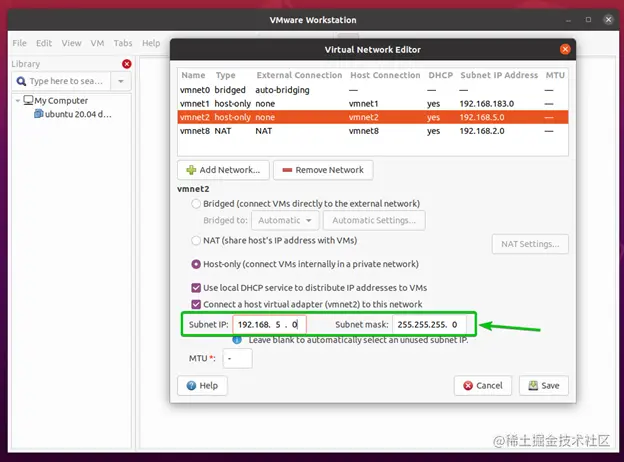Screen dimensions: 624x462
Task: Click the Host Connection column header
Action: [x=385, y=75]
